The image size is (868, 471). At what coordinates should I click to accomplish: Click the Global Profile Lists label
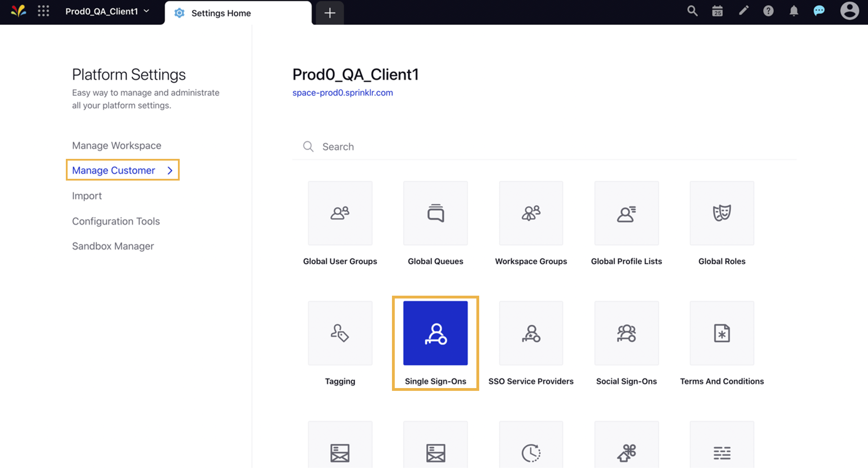[x=626, y=261]
